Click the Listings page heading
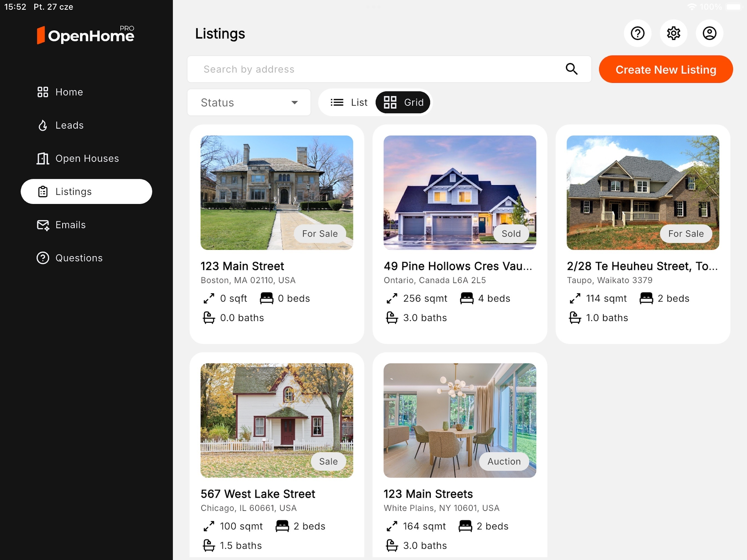Screen dimensions: 747x560 pos(220,34)
